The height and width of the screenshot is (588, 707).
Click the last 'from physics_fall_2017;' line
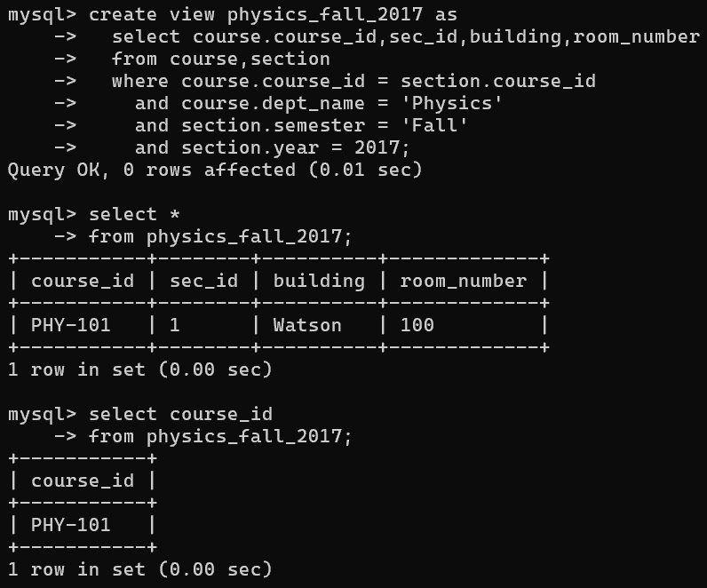[220, 436]
